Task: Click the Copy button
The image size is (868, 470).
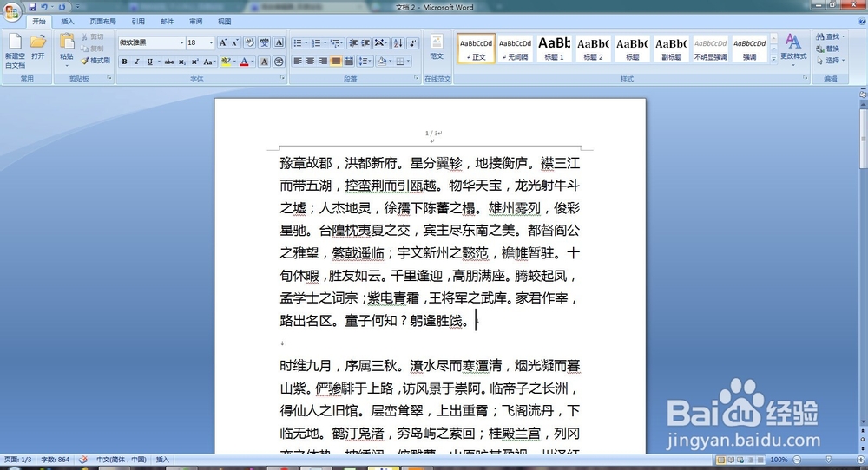Action: coord(93,49)
